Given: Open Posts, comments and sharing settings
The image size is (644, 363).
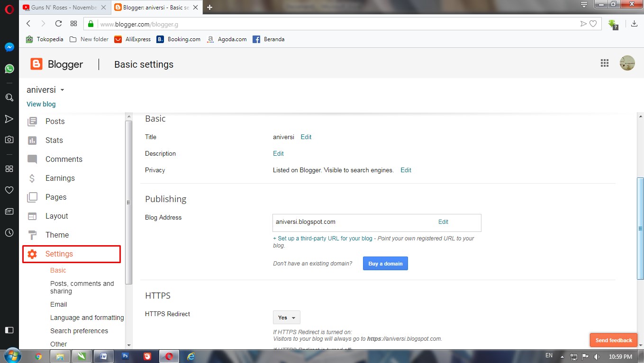Looking at the screenshot, I should (x=82, y=287).
